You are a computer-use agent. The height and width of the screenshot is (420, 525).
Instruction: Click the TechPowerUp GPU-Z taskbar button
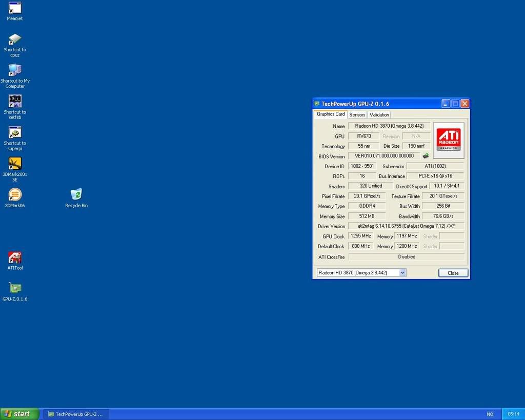(76, 414)
